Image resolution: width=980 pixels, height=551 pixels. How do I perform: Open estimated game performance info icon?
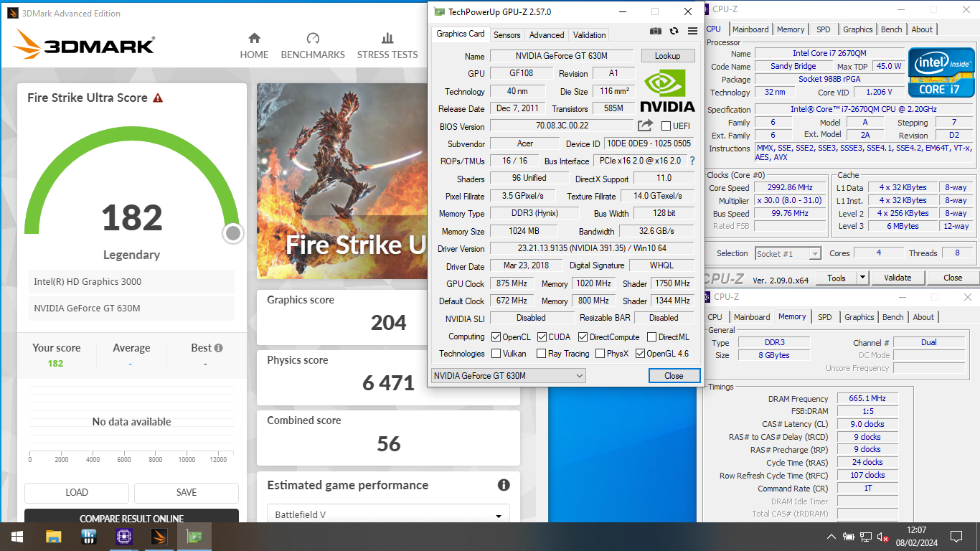click(504, 485)
